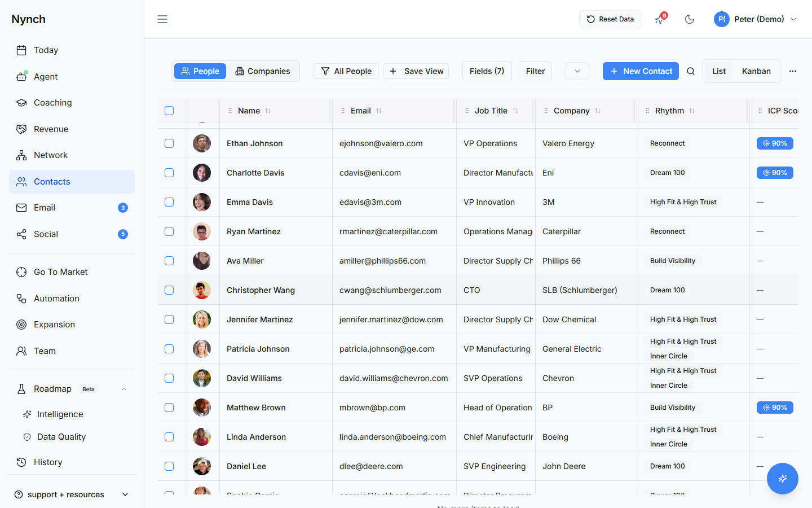Click Christopher Wang's Dream 100 tag

667,290
